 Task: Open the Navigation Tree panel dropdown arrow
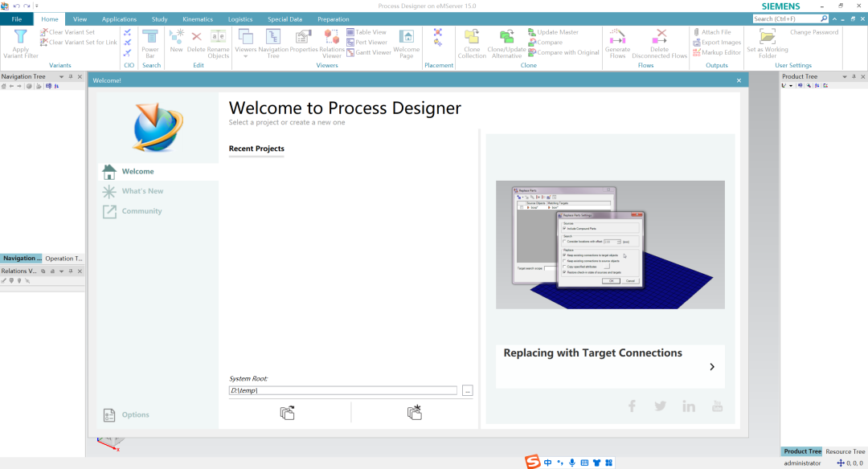coord(61,77)
